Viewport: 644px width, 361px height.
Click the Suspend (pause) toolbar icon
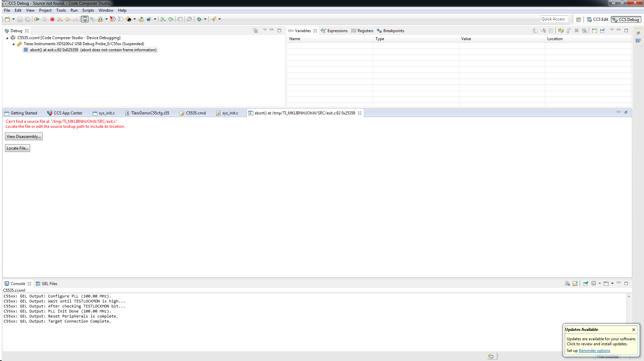point(44,19)
